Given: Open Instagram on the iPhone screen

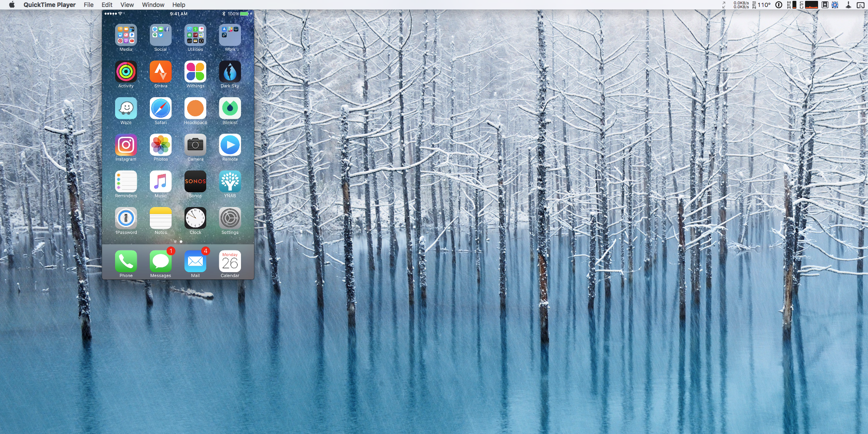Looking at the screenshot, I should 126,145.
